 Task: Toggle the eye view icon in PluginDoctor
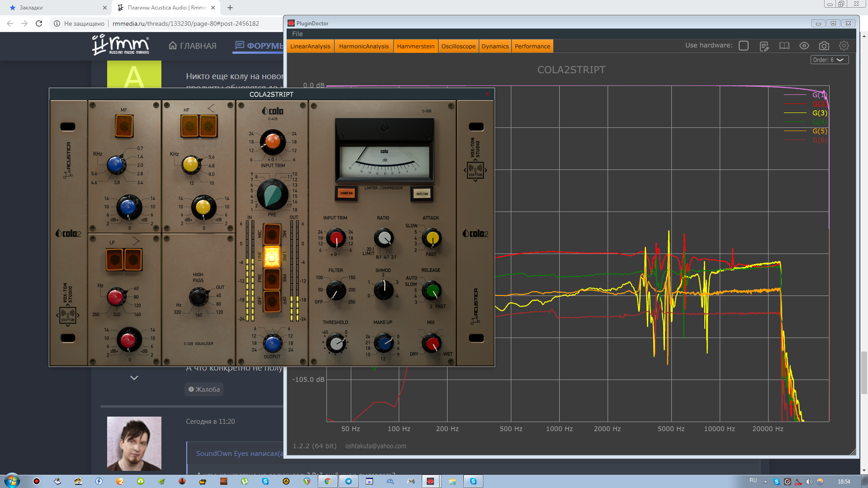[804, 46]
